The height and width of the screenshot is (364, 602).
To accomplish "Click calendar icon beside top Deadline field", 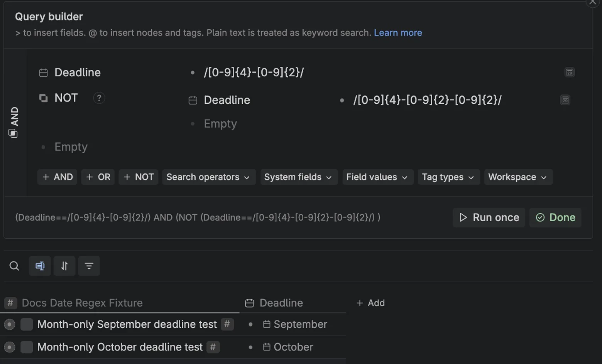I will pyautogui.click(x=44, y=72).
